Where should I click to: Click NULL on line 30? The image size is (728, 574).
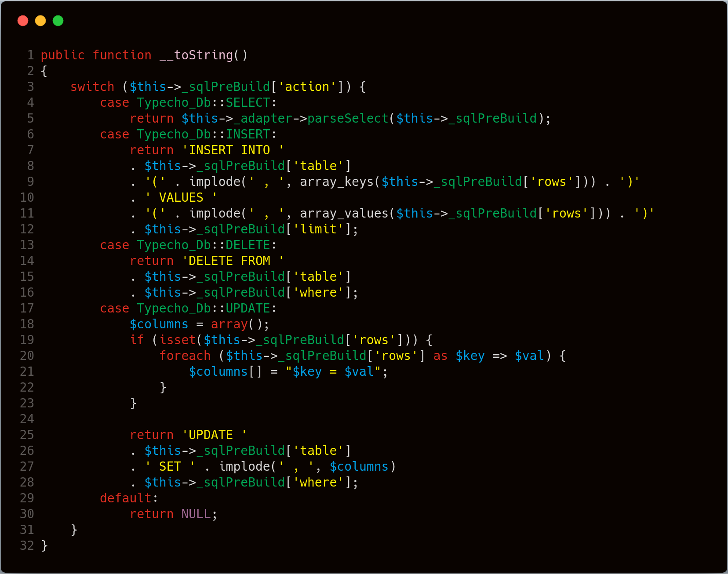(196, 514)
